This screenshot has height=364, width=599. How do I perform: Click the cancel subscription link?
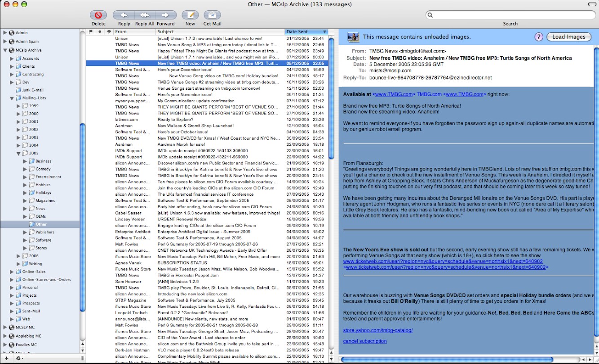coord(364,341)
